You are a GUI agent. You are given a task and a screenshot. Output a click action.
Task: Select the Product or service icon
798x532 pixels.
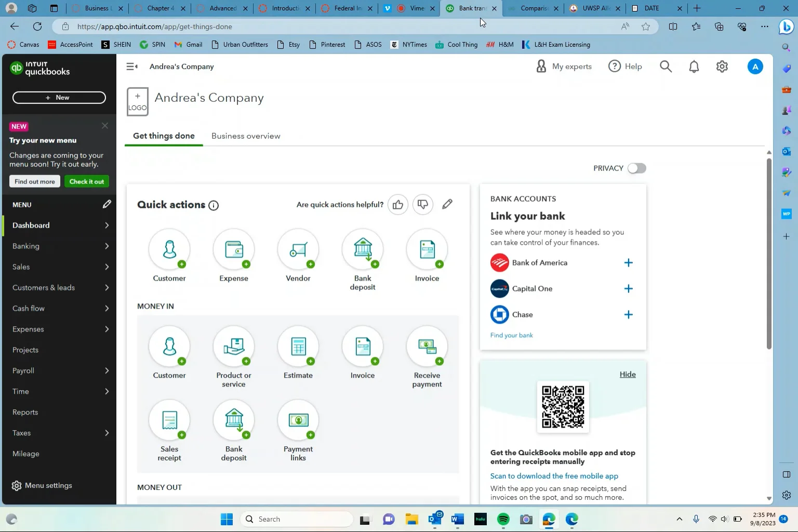(x=234, y=347)
